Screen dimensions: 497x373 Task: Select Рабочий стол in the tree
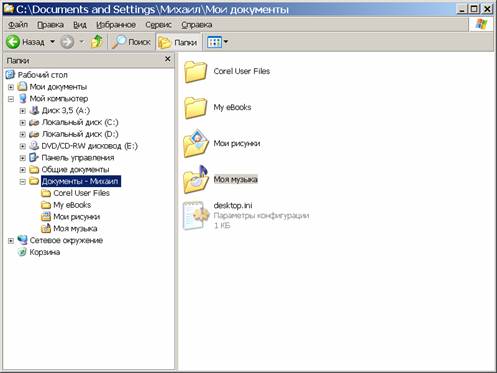tap(42, 75)
